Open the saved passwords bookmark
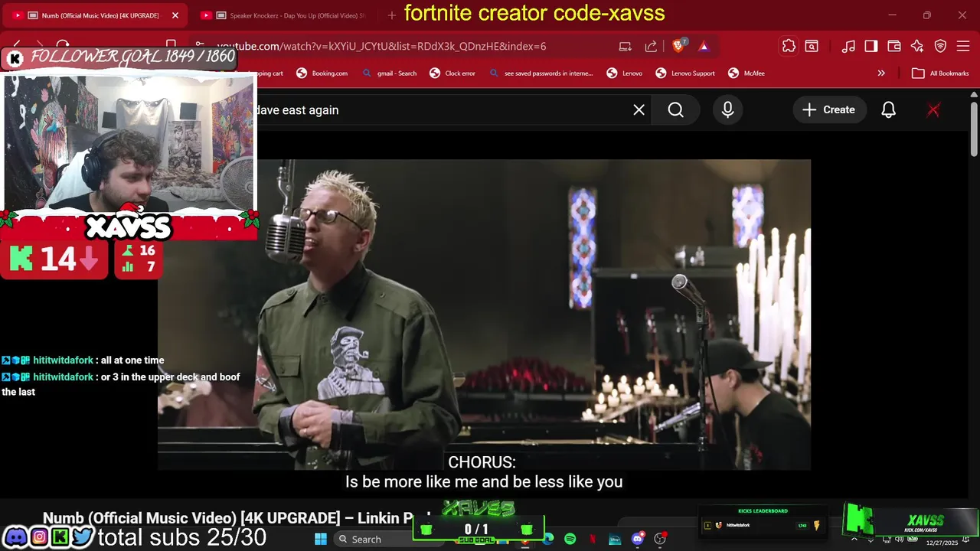 [541, 73]
